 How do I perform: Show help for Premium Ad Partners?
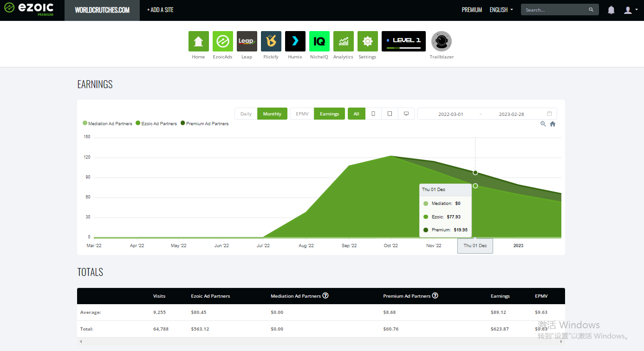(435, 295)
